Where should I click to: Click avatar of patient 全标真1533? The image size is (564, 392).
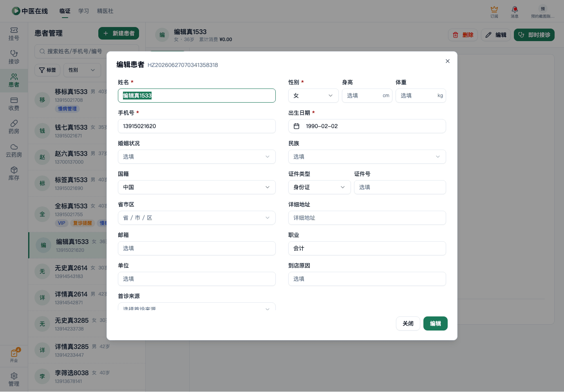[x=42, y=214]
